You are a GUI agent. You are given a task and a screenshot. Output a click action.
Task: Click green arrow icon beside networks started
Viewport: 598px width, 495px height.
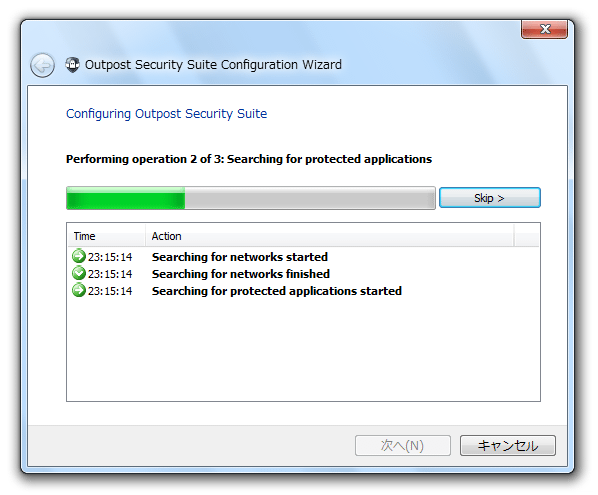pos(79,256)
